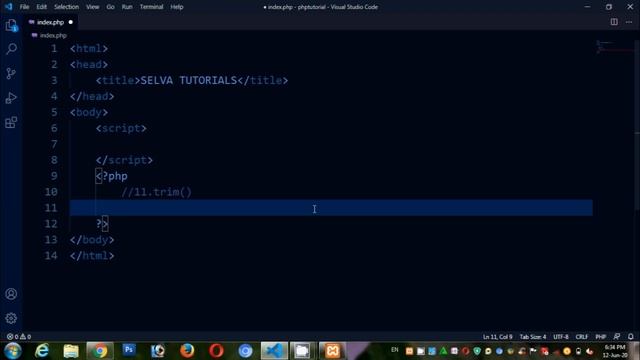Click the <body> tag on line 5
This screenshot has height=360, width=640.
coord(89,112)
